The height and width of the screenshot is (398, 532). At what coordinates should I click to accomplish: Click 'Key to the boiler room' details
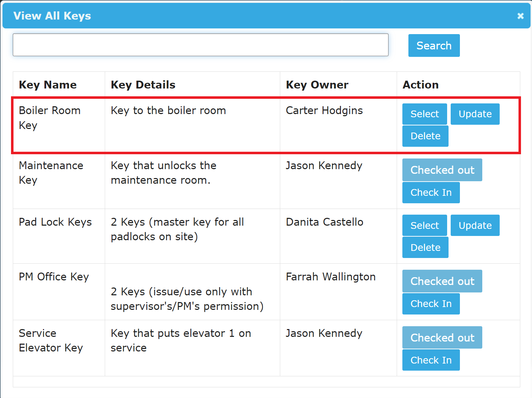pos(168,111)
